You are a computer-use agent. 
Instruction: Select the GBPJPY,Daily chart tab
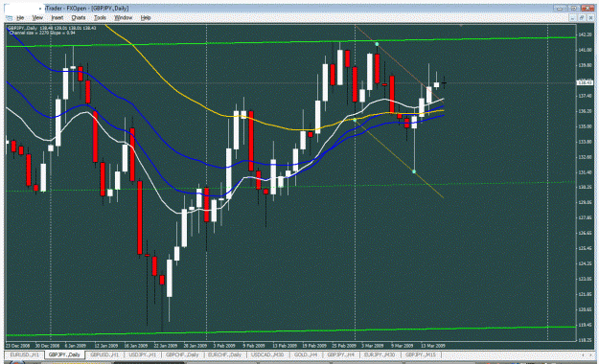[64, 354]
